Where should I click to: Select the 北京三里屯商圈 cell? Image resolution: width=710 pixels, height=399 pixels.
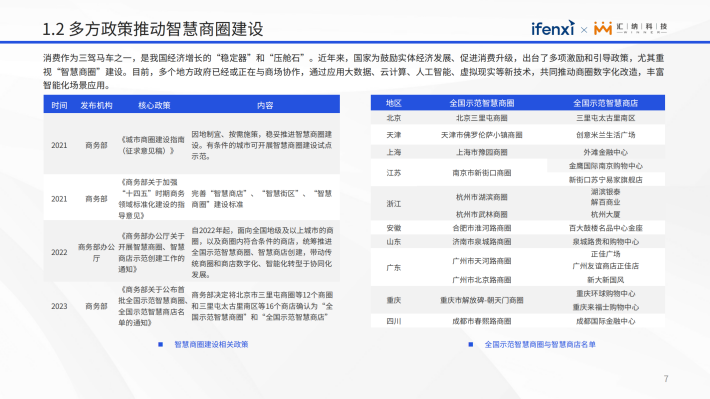coord(481,118)
